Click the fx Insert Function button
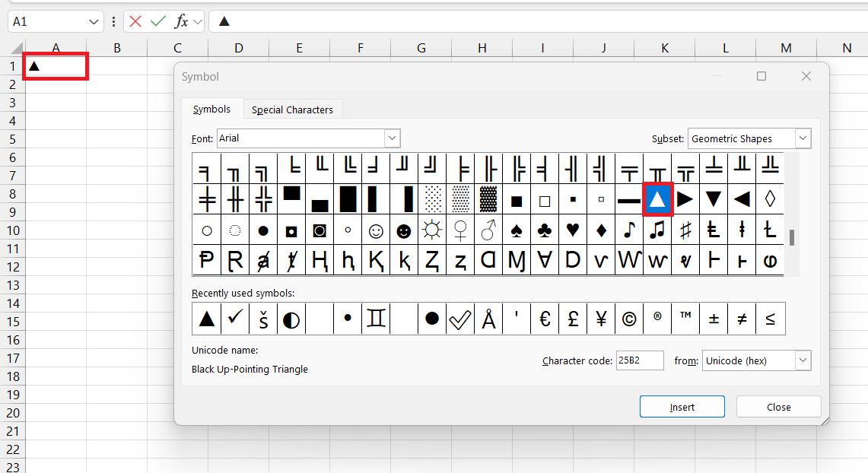868x473 pixels. coord(181,21)
